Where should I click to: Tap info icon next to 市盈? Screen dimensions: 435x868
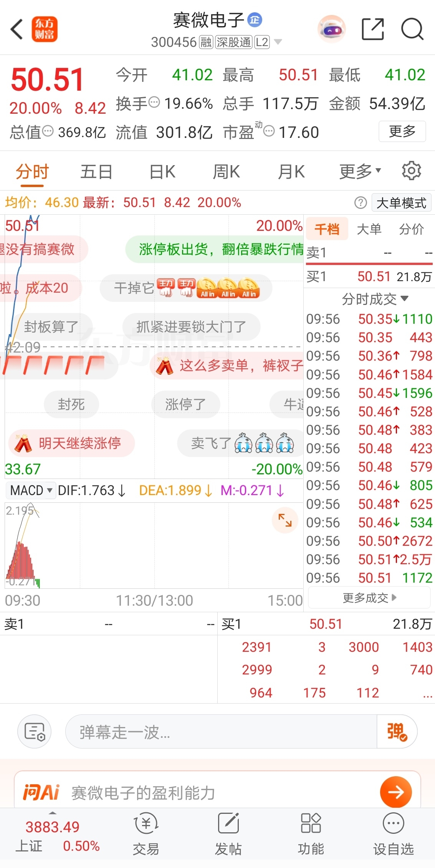(269, 131)
